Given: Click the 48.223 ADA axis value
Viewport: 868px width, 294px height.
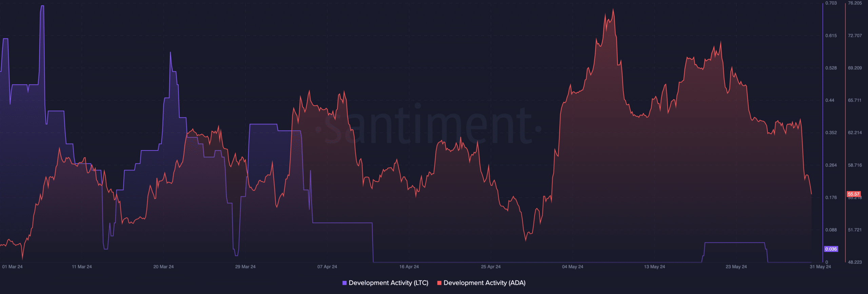Looking at the screenshot, I should point(855,262).
